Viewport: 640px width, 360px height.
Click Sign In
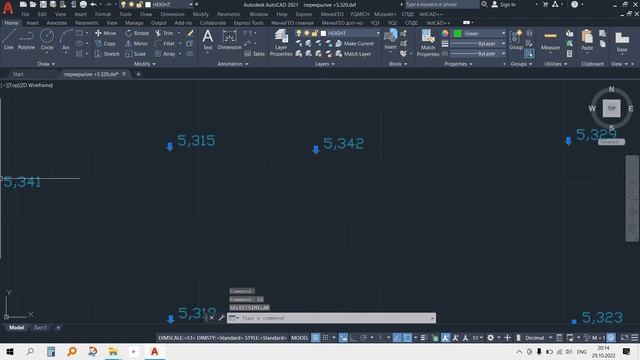click(503, 4)
